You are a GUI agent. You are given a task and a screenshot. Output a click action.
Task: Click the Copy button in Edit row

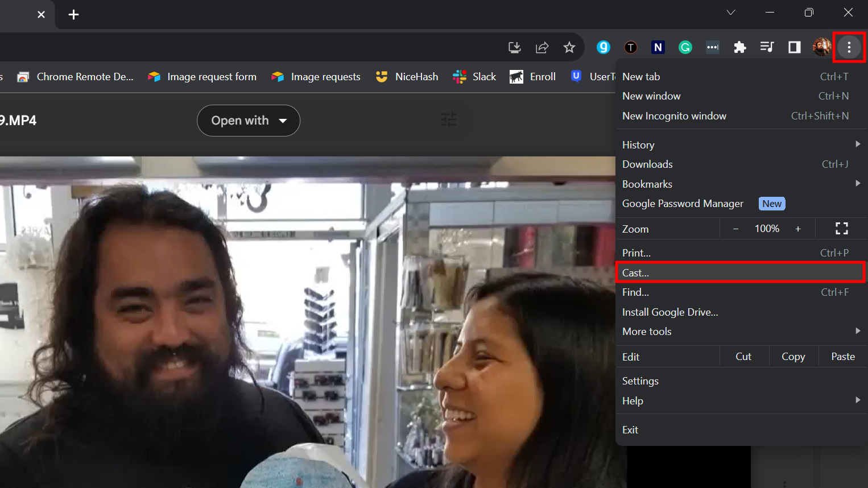pos(793,357)
